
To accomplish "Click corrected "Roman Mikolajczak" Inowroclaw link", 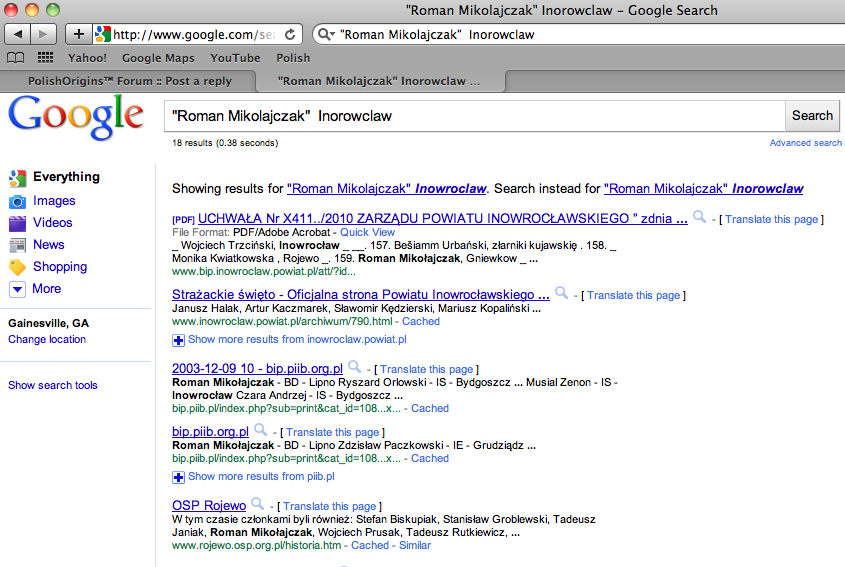I will coord(386,189).
